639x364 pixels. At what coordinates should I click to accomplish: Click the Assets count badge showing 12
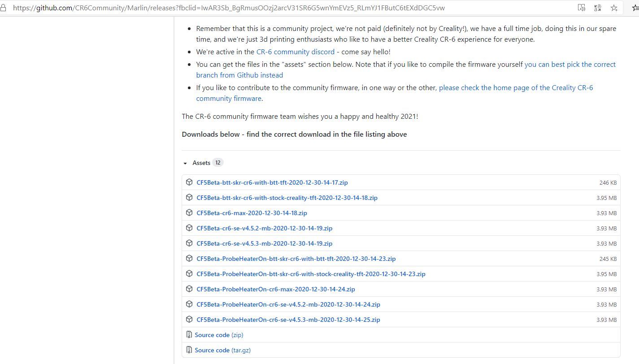(x=217, y=163)
